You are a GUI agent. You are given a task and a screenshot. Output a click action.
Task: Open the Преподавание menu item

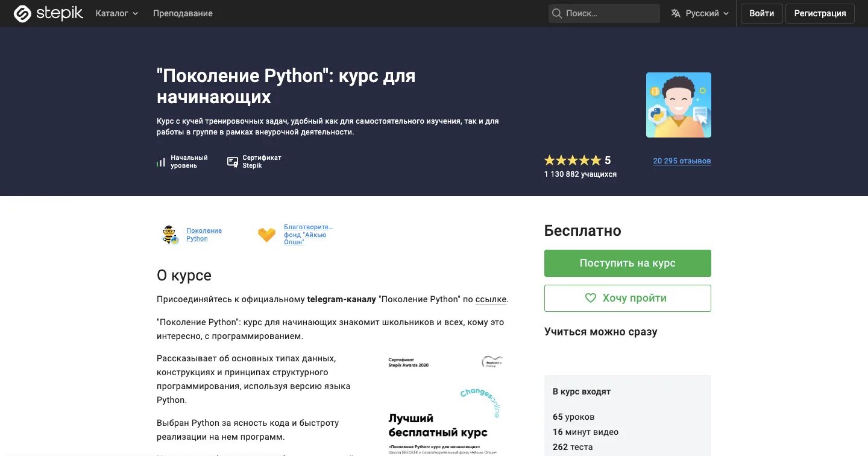[x=183, y=13]
